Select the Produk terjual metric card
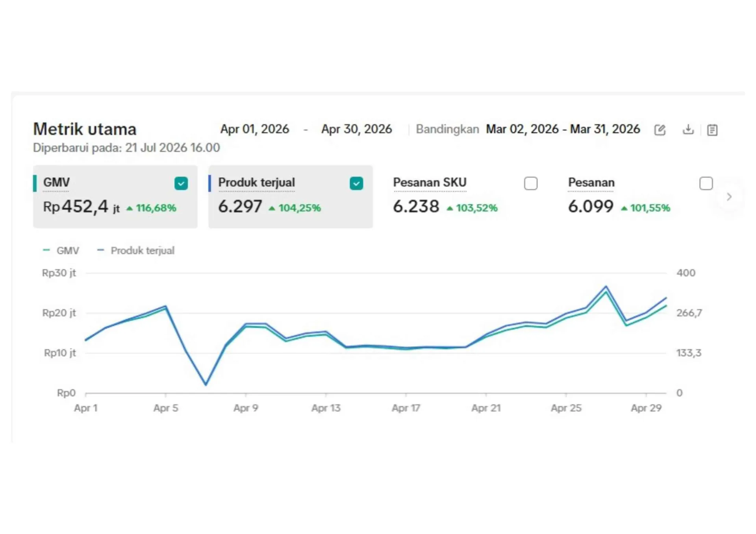The width and height of the screenshot is (756, 534). [x=291, y=197]
